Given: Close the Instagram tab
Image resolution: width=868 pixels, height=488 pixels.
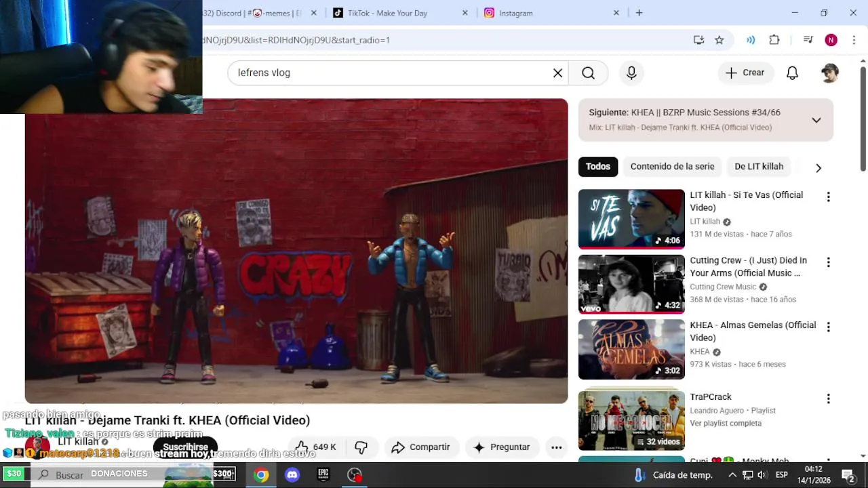Looking at the screenshot, I should point(616,13).
